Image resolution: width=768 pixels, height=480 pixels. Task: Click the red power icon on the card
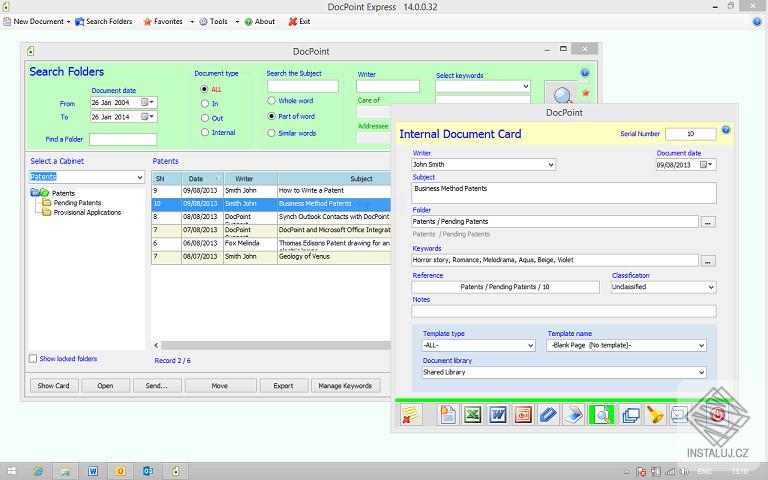[717, 415]
